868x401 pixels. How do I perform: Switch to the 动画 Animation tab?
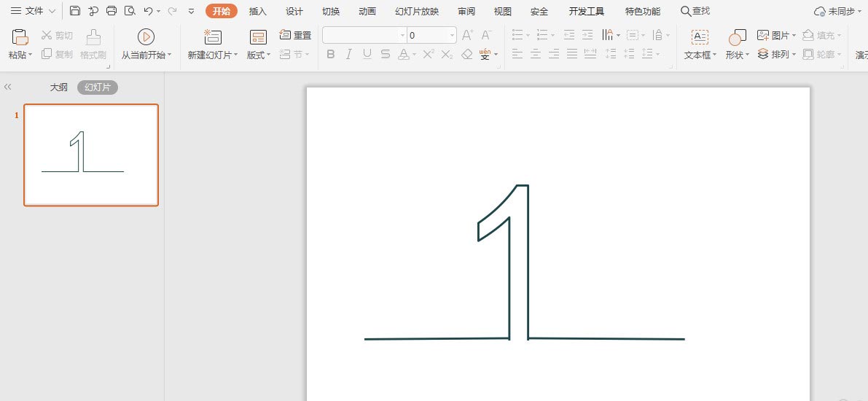click(367, 11)
